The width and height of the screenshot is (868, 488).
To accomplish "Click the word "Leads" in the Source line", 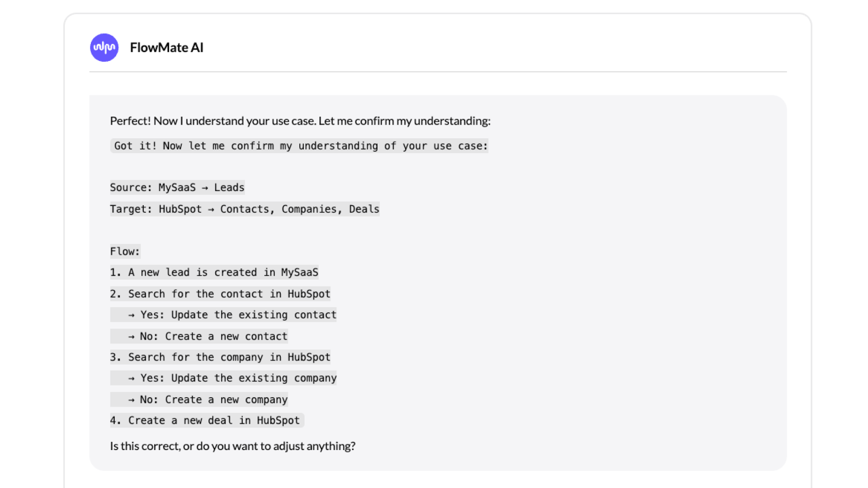I will click(229, 188).
